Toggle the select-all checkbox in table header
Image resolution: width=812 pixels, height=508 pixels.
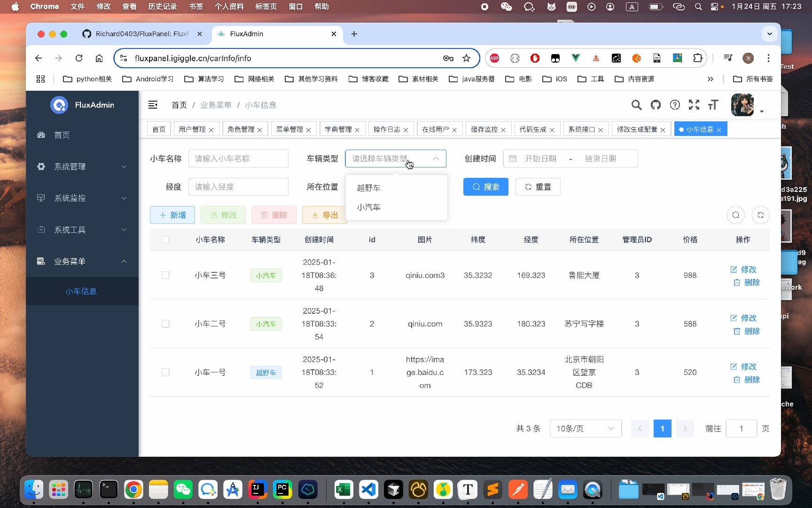(165, 240)
